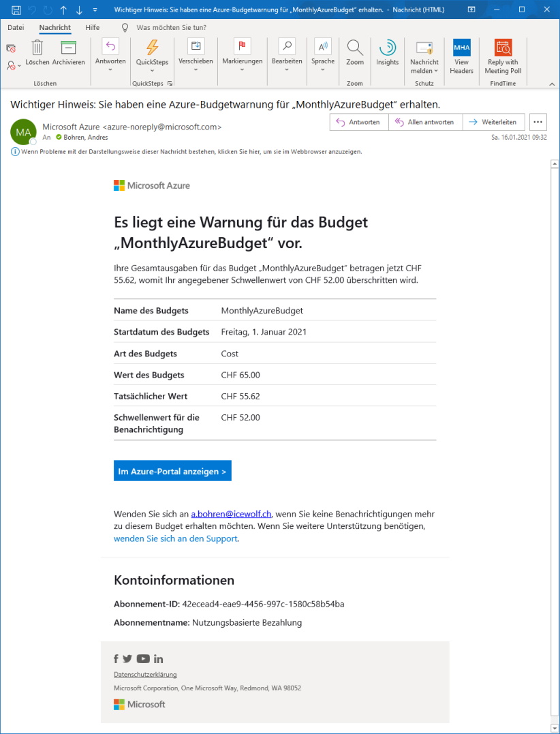This screenshot has width=560, height=734.
Task: Click the 'Kontoinformationen' heading
Action: coord(174,581)
